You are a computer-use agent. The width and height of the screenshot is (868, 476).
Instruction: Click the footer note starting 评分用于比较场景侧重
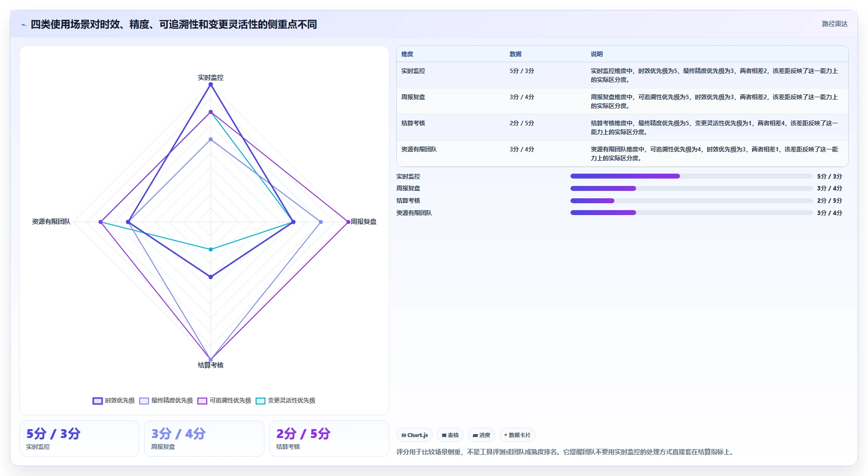tap(566, 452)
